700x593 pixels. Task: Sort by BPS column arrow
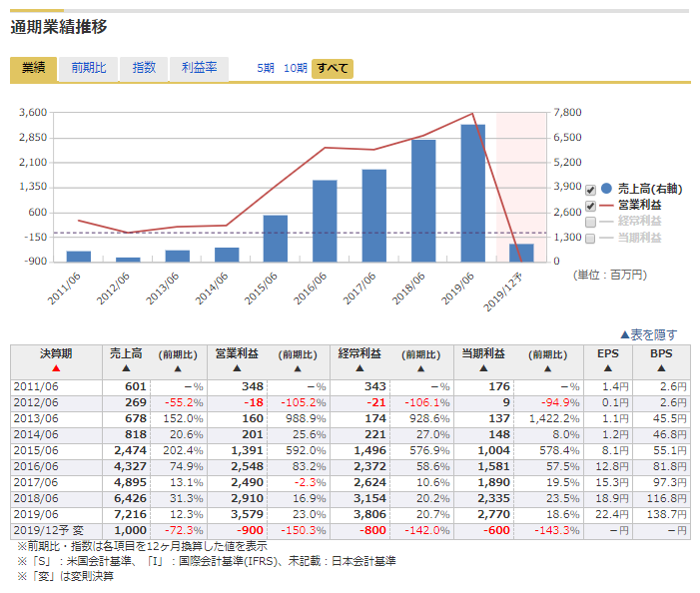[661, 368]
